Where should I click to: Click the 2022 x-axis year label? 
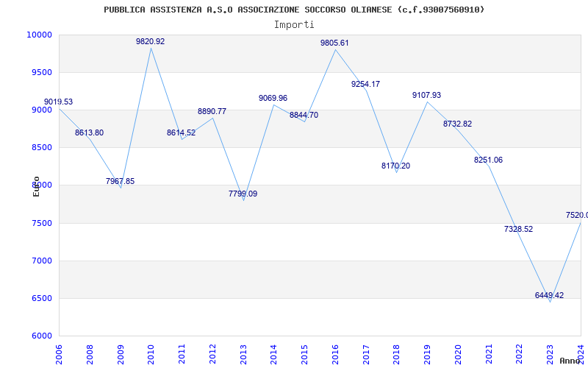[x=520, y=355]
